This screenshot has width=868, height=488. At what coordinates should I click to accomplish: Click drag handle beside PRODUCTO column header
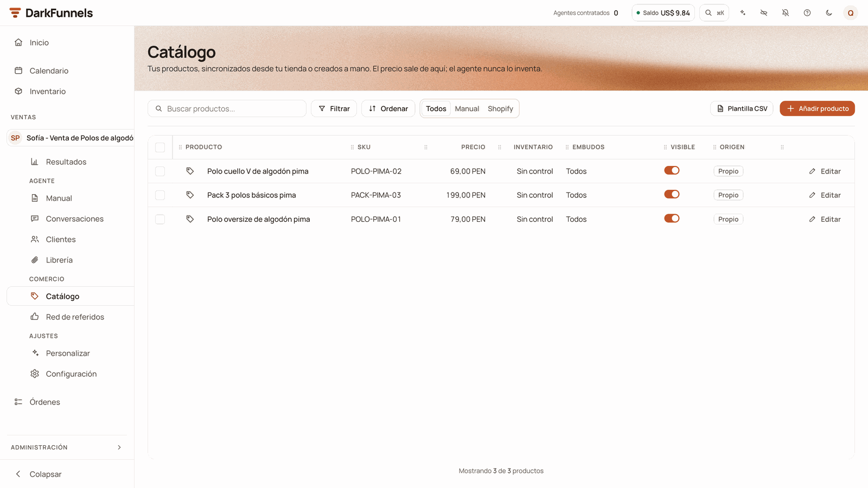click(181, 147)
